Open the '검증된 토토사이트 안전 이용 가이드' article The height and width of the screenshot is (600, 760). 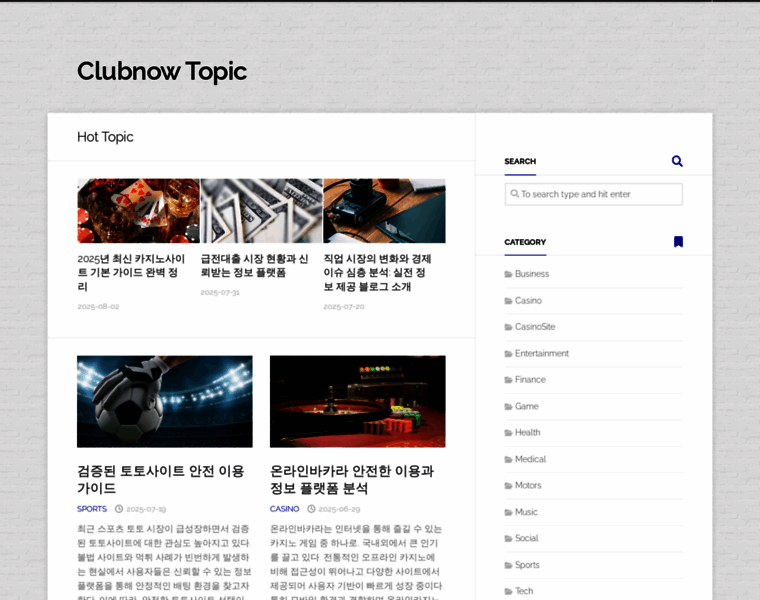coord(160,479)
